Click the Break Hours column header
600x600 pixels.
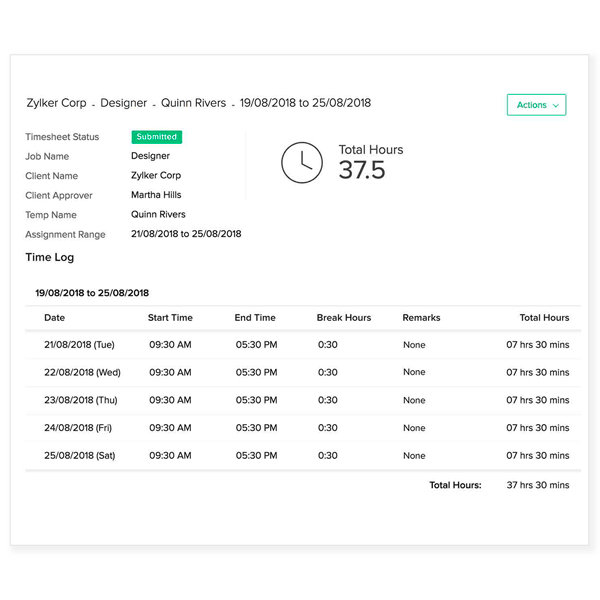343,318
